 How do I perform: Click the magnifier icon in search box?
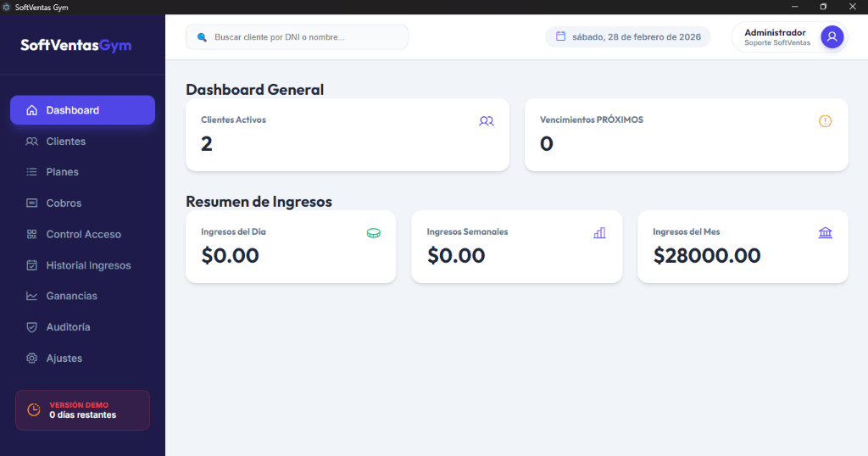(202, 37)
